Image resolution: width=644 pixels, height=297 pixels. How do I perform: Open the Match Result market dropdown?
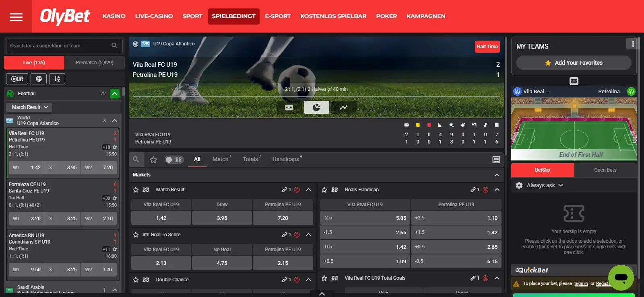click(29, 107)
